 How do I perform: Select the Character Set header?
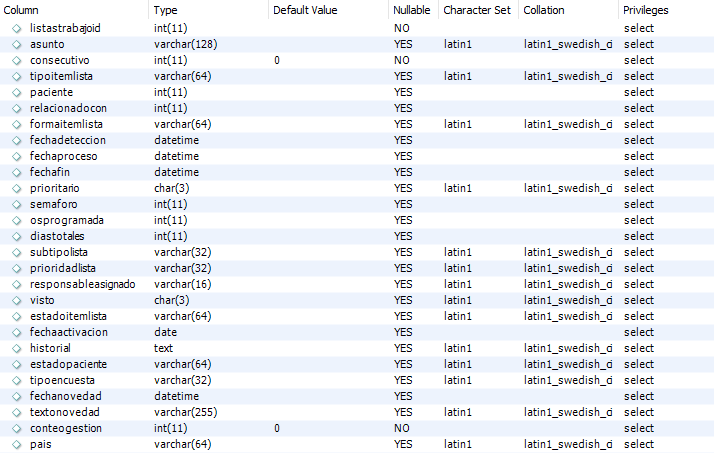pyautogui.click(x=478, y=10)
